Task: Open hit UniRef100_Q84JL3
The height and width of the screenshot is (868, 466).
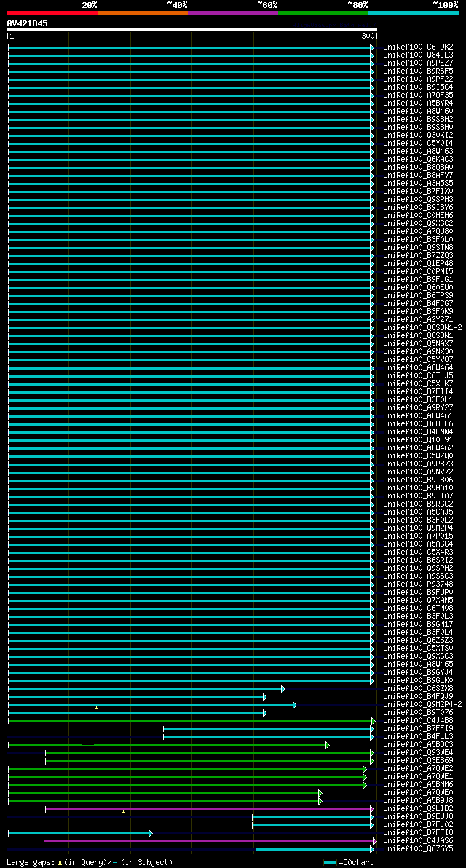Action: pyautogui.click(x=418, y=55)
